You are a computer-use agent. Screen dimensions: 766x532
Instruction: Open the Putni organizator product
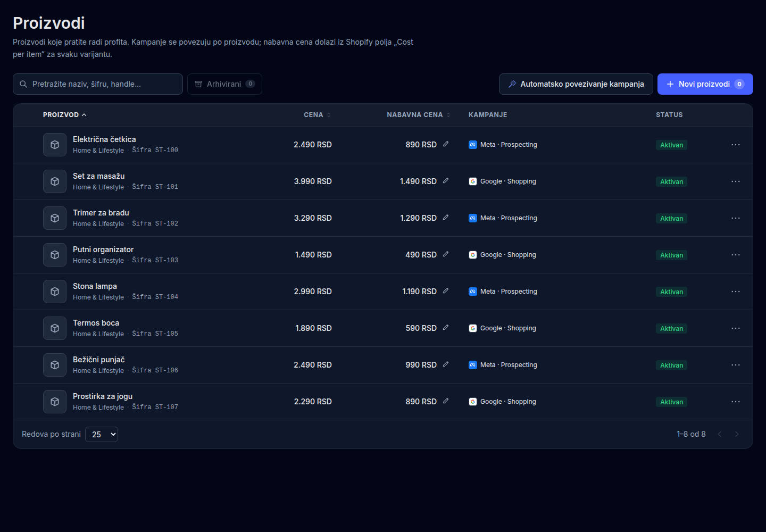(x=103, y=250)
